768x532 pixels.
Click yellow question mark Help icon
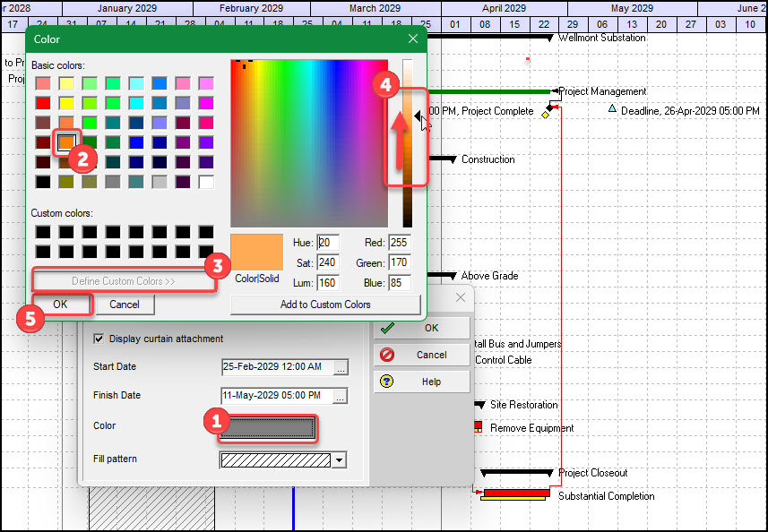click(x=386, y=382)
